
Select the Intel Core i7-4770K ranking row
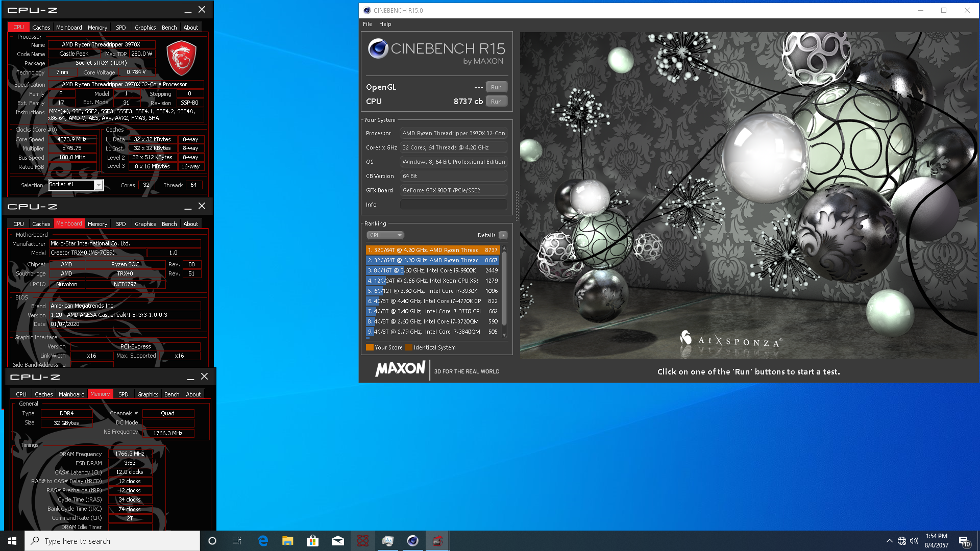pos(433,301)
